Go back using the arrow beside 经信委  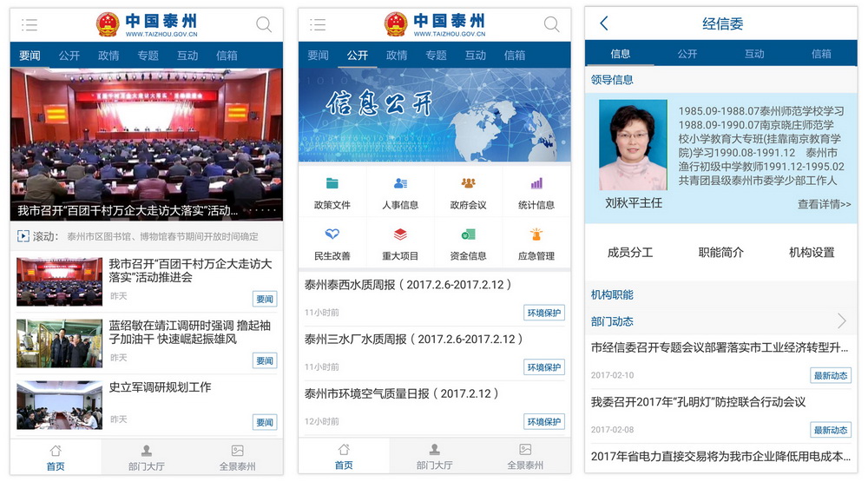[x=604, y=24]
